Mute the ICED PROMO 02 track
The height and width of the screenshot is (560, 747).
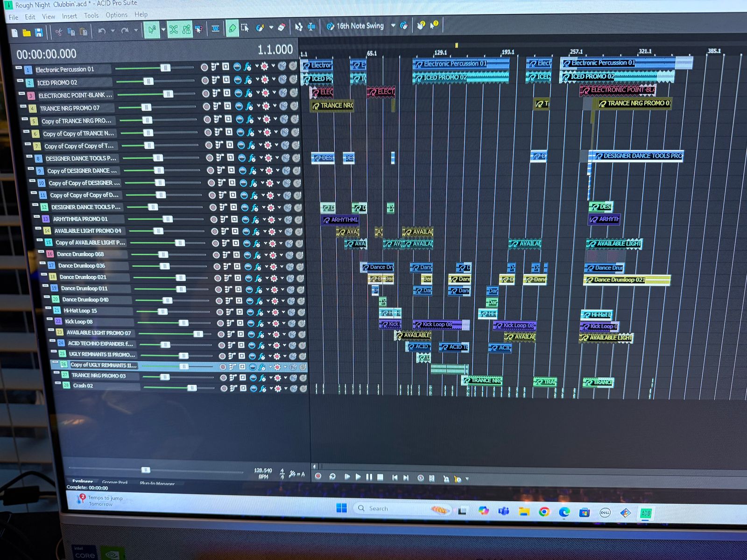[x=282, y=80]
